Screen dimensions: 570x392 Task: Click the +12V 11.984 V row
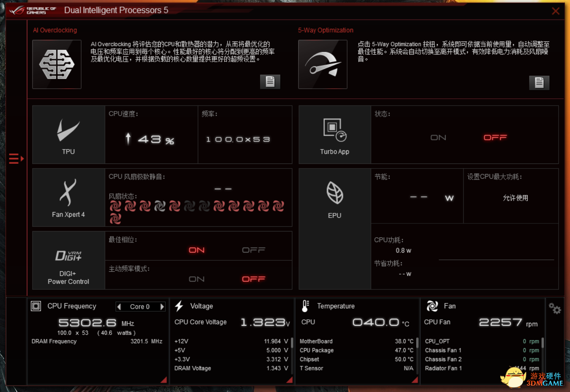tap(231, 341)
